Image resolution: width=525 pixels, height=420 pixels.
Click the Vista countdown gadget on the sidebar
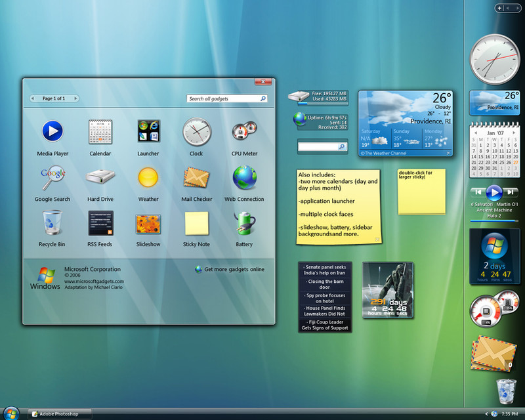(x=495, y=257)
